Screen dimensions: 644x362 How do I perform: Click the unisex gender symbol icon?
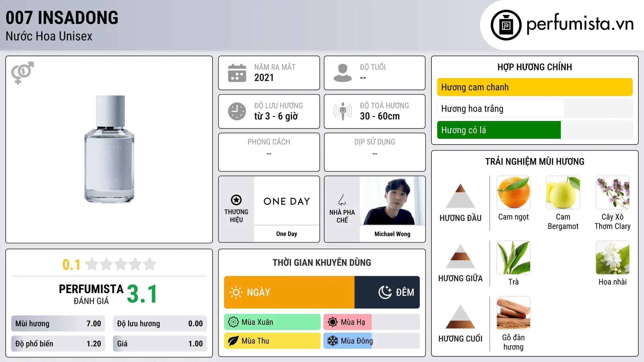(x=22, y=73)
